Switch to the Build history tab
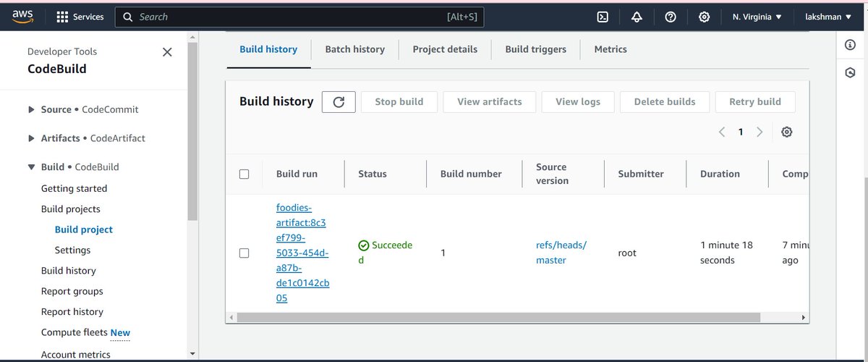This screenshot has width=868, height=362. [268, 49]
